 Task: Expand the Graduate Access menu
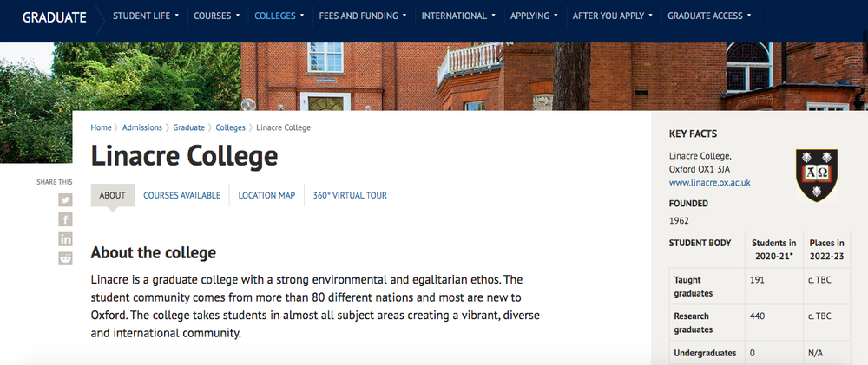(x=708, y=16)
